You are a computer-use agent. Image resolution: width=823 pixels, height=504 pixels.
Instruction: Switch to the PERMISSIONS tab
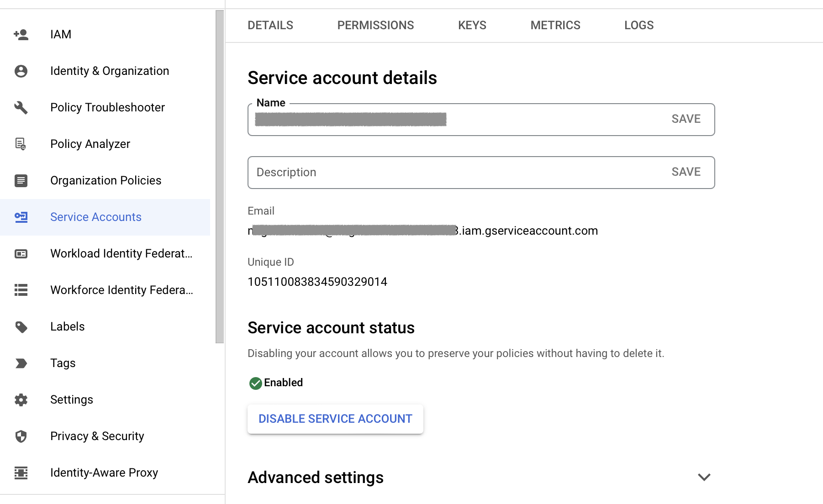tap(375, 26)
